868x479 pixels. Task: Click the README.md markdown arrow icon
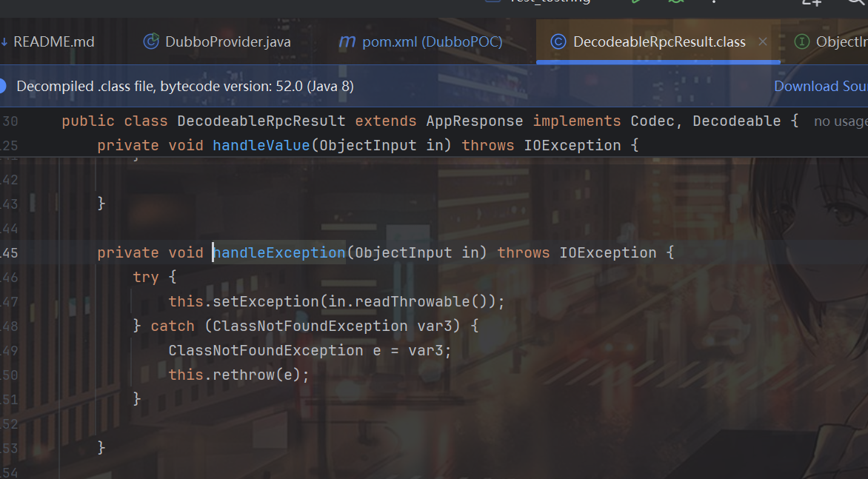click(4, 41)
